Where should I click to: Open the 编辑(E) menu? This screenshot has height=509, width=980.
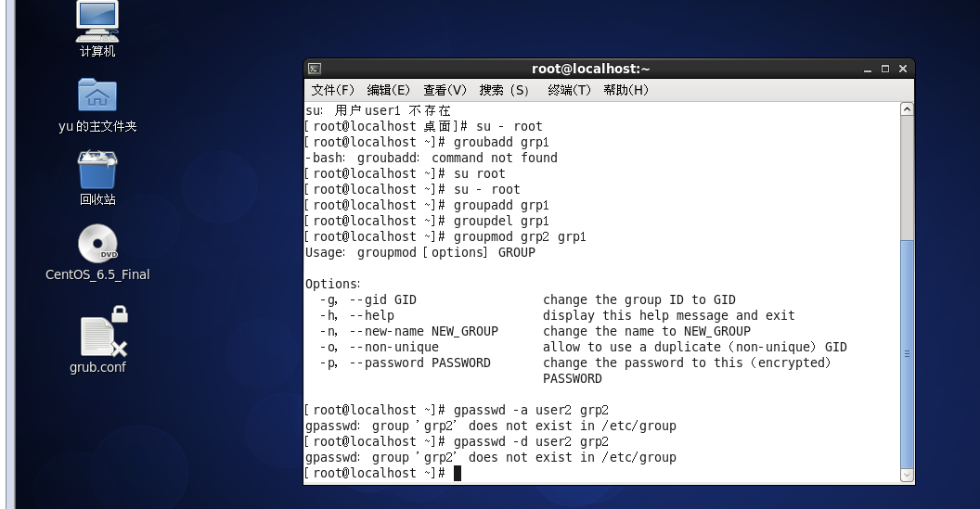pos(388,90)
